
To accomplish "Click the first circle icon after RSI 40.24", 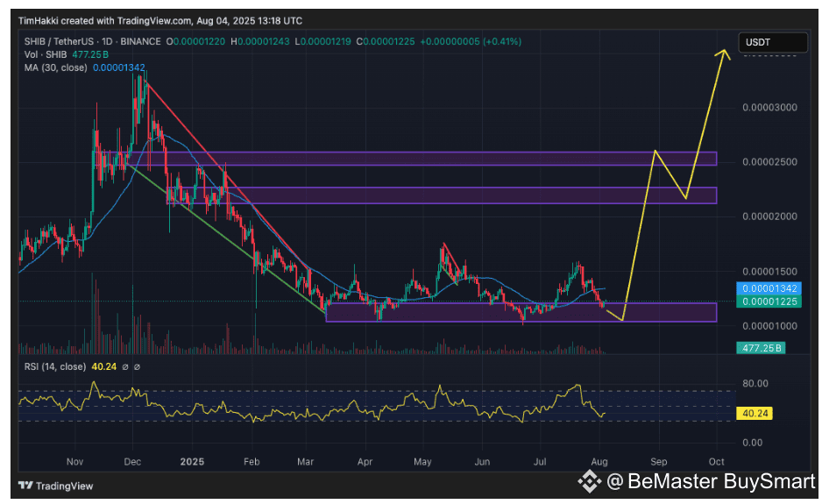I will point(125,367).
